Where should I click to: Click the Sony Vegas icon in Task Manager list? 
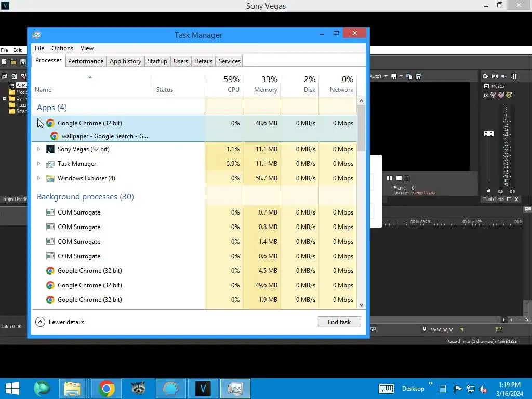[x=50, y=149]
